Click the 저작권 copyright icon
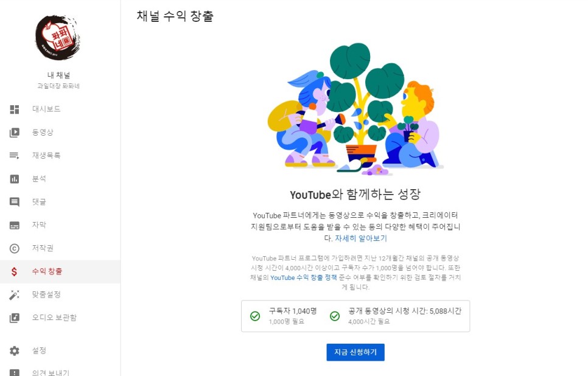The width and height of the screenshot is (588, 376). pos(14,248)
